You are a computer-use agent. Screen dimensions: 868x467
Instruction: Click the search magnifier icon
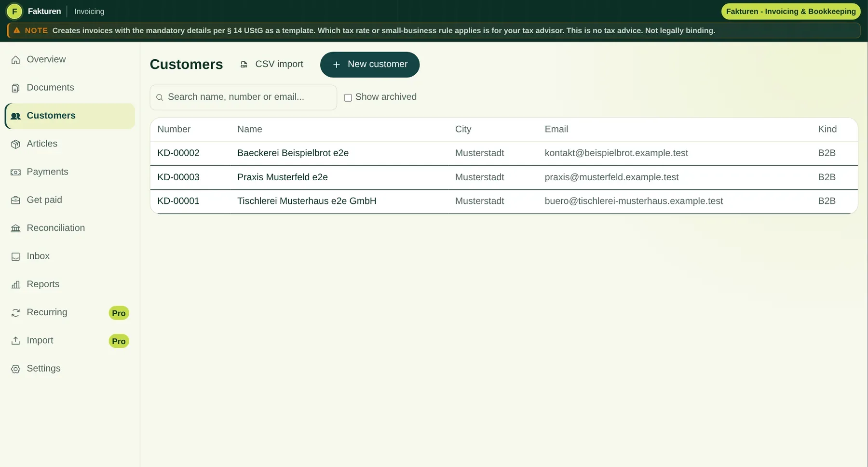click(x=160, y=97)
